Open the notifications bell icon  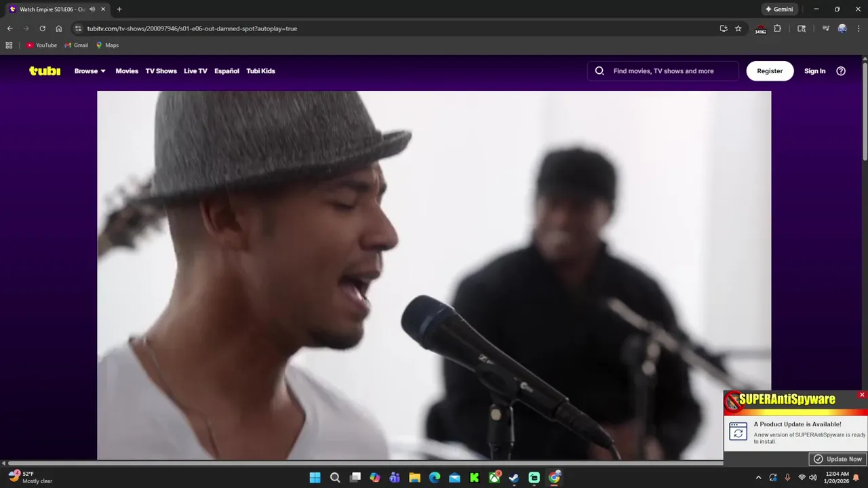click(x=856, y=478)
